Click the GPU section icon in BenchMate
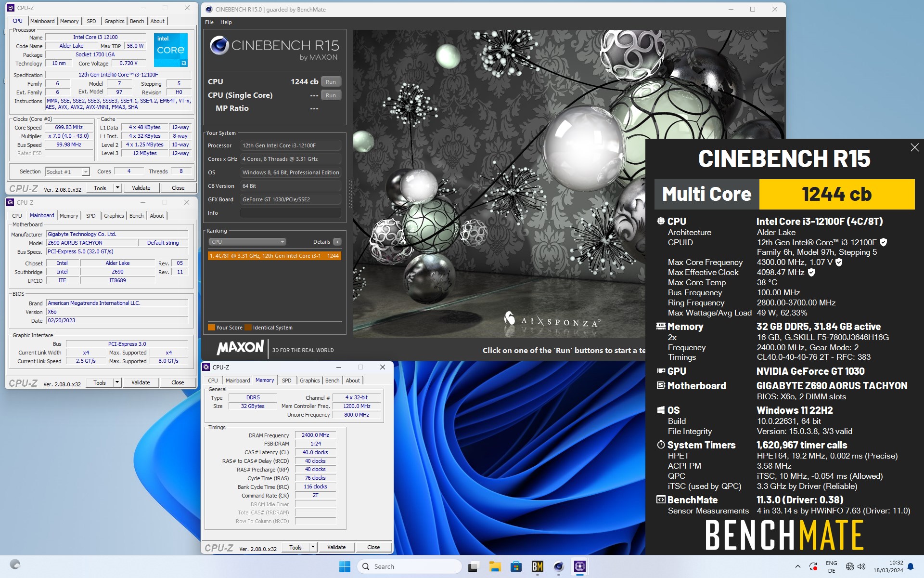 click(661, 371)
